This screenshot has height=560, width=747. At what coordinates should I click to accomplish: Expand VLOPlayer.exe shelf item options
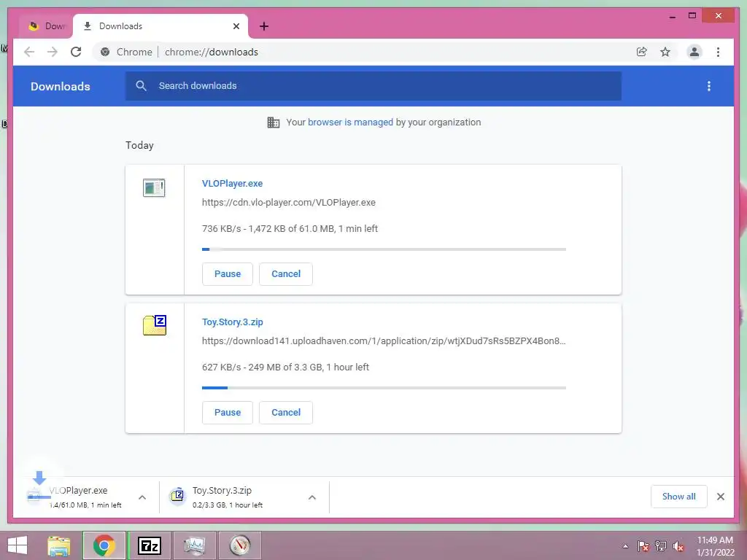(x=142, y=497)
